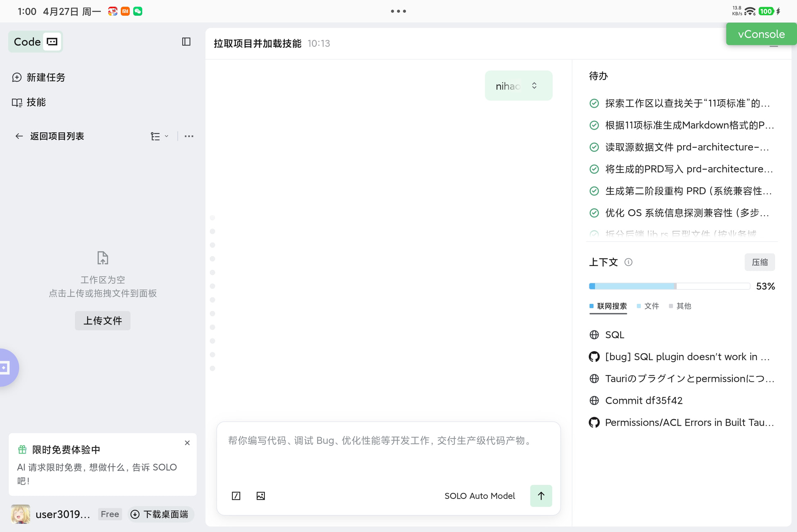
Task: Switch to the 其他 tab
Action: (x=680, y=306)
